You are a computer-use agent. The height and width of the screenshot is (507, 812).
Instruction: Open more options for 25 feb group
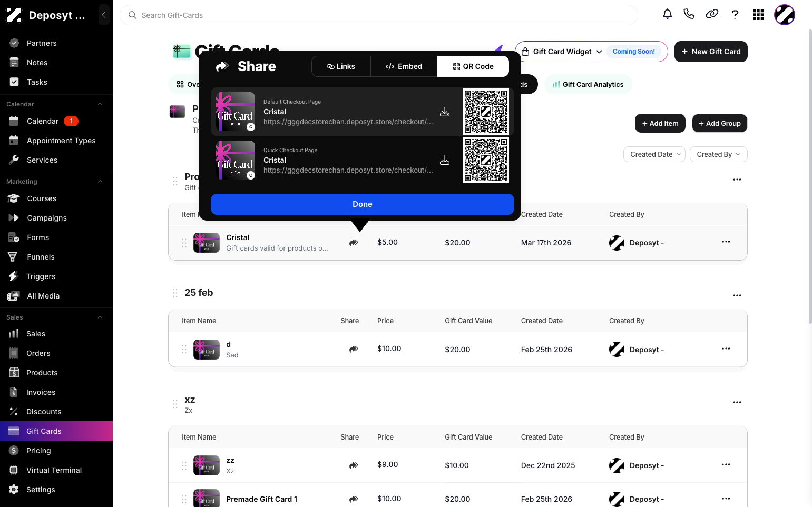[x=737, y=295]
